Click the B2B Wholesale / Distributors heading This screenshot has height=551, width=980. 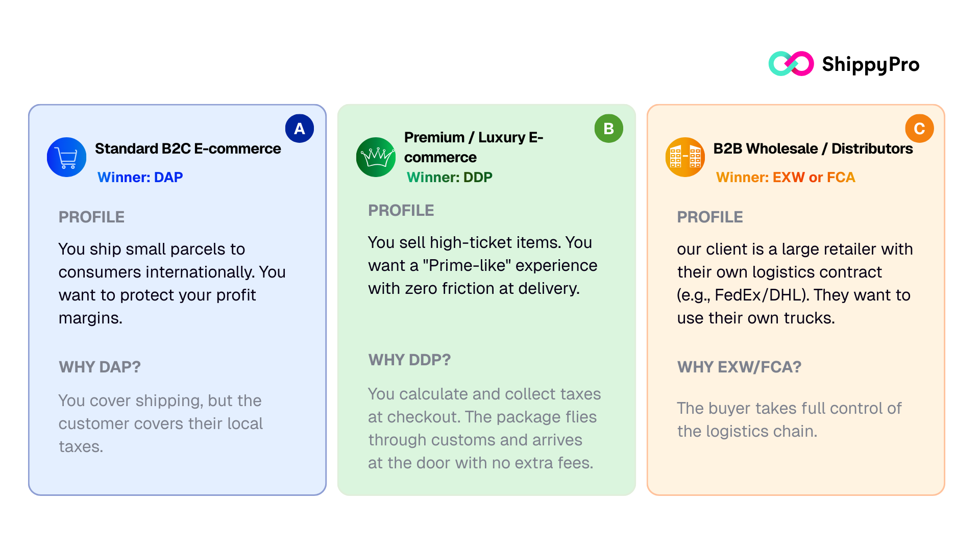point(813,148)
